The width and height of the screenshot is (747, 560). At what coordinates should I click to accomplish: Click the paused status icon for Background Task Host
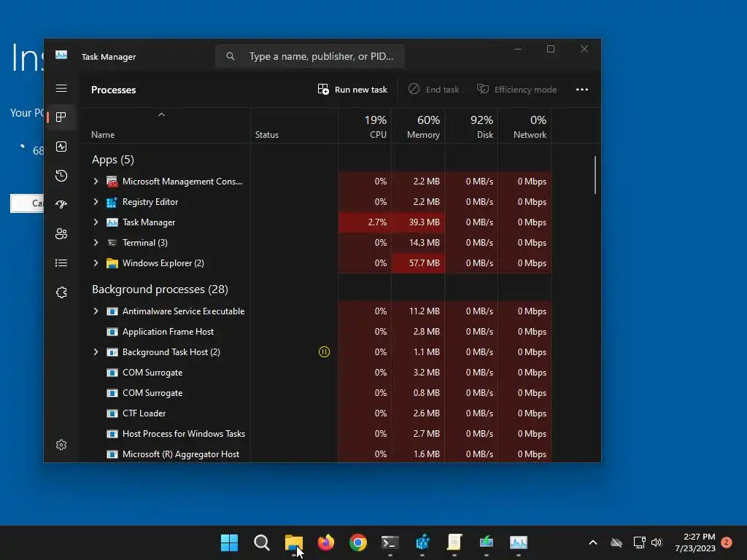pos(324,352)
